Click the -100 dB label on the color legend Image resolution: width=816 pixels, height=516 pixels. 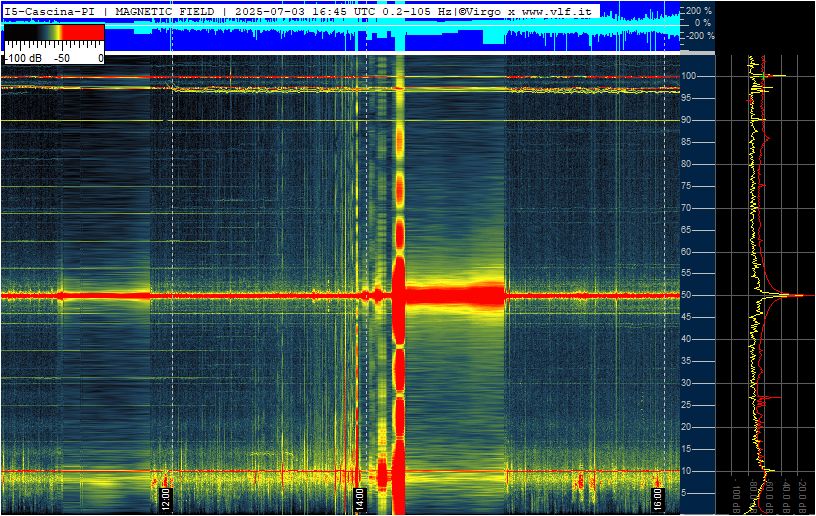[x=24, y=58]
